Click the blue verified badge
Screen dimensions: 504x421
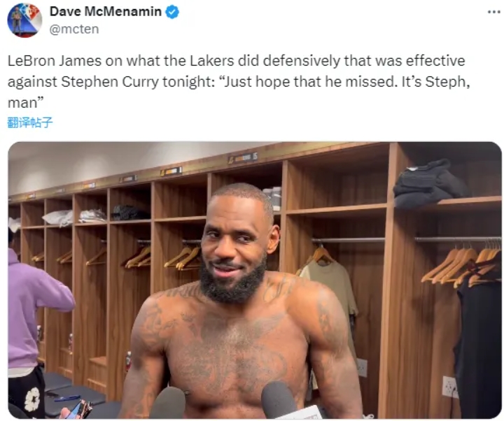click(x=172, y=12)
